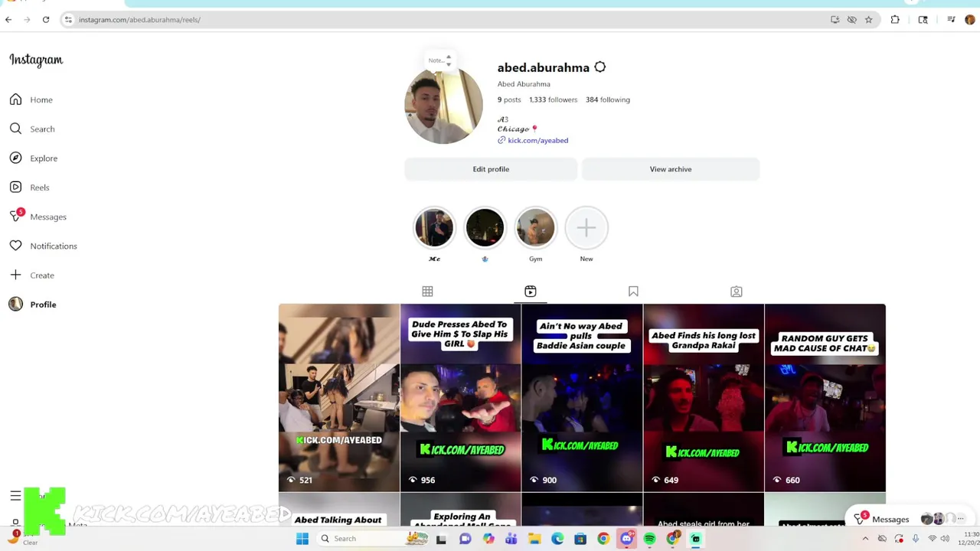Click the Note bubble above profile picture
This screenshot has height=551, width=980.
point(439,60)
